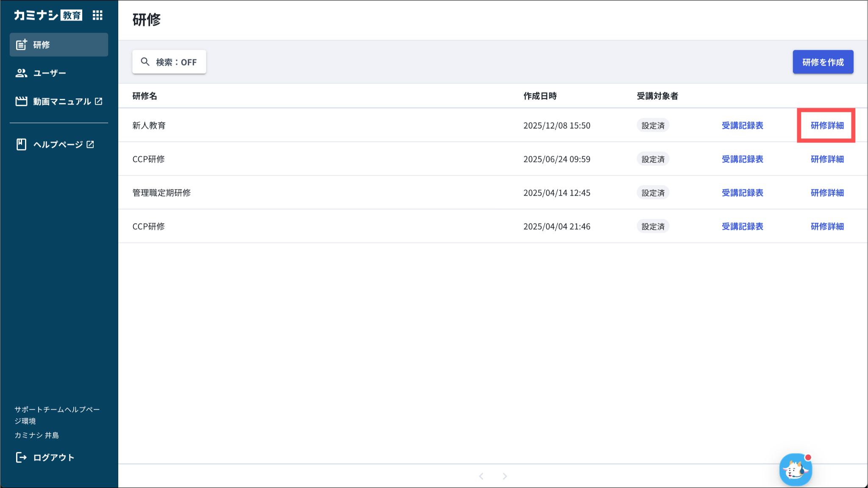Open 研修詳細 for CCP研修 created 2025/04/04

pos(827,226)
